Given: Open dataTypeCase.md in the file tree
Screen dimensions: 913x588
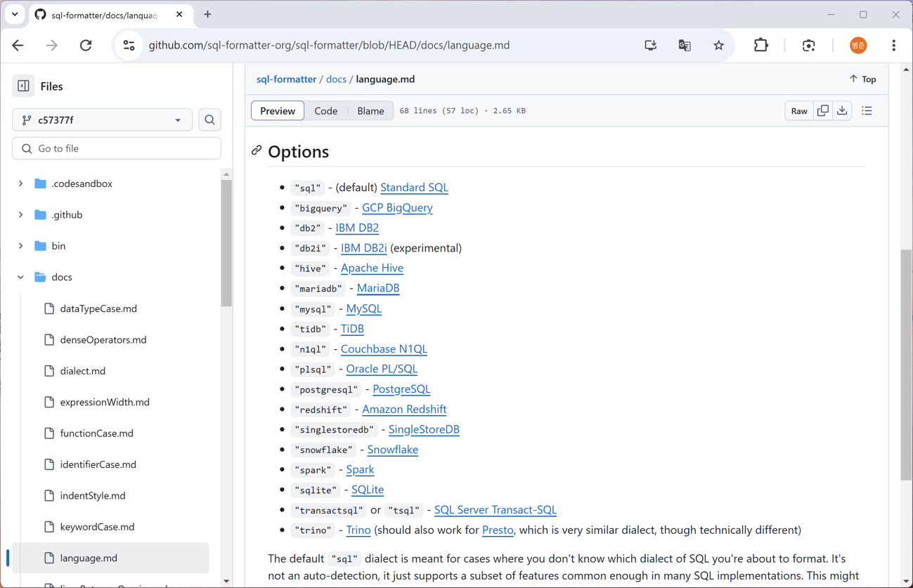Looking at the screenshot, I should click(98, 309).
